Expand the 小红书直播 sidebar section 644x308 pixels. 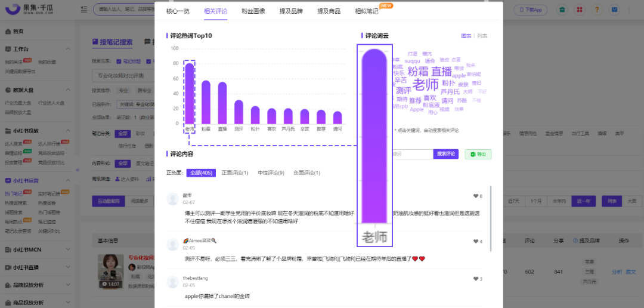point(68,267)
